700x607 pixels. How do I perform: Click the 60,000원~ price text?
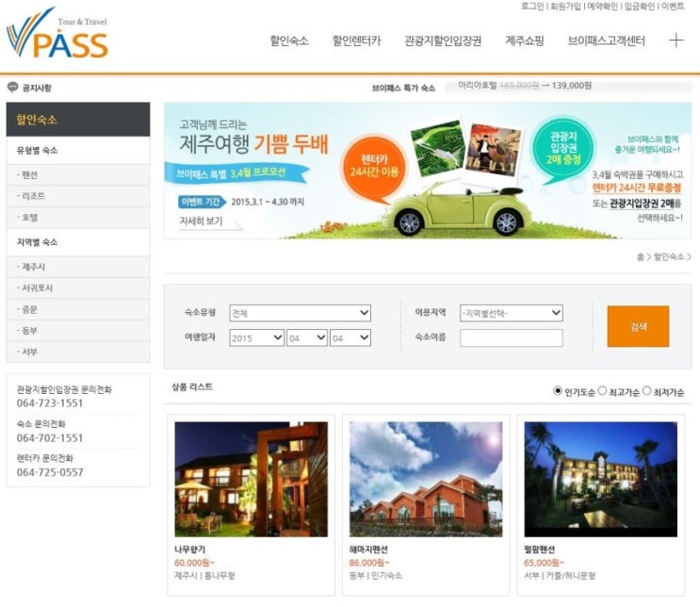[194, 563]
